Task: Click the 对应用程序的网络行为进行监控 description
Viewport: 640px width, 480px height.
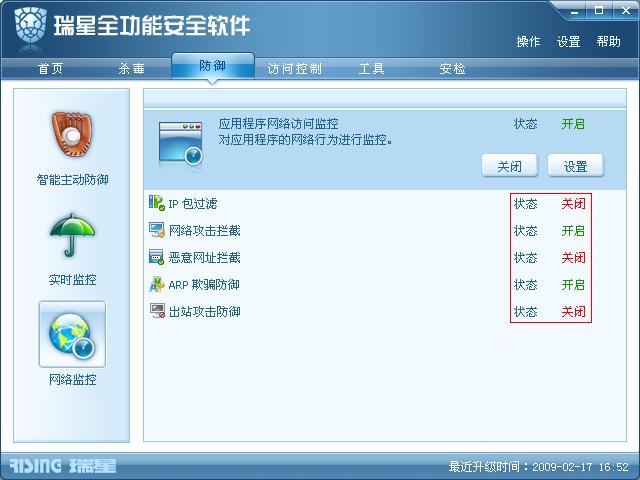Action: point(305,140)
